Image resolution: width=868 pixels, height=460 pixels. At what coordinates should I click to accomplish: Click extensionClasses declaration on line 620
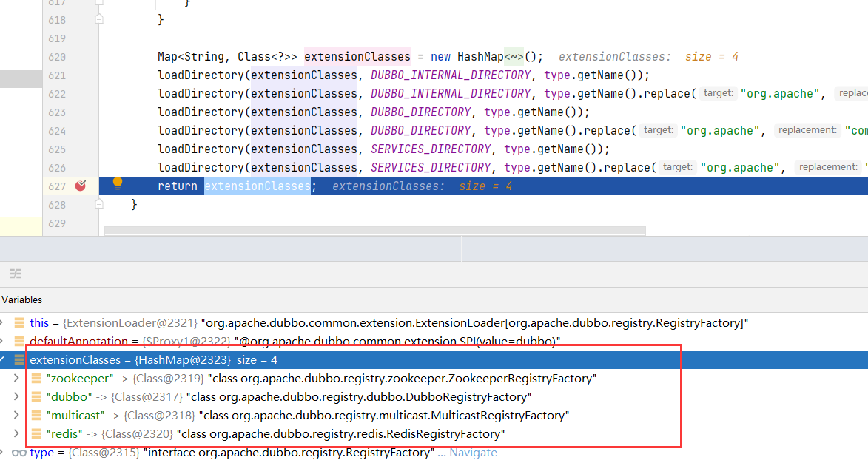357,56
